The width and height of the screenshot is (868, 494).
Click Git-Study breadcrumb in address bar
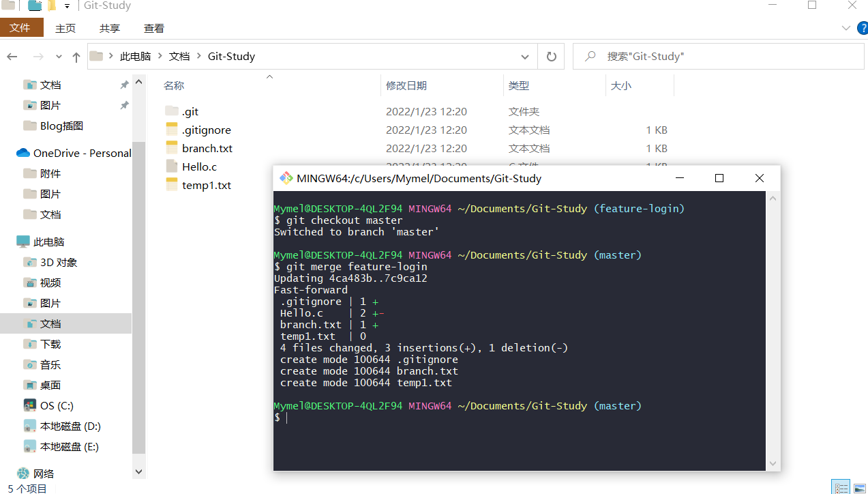click(x=231, y=57)
